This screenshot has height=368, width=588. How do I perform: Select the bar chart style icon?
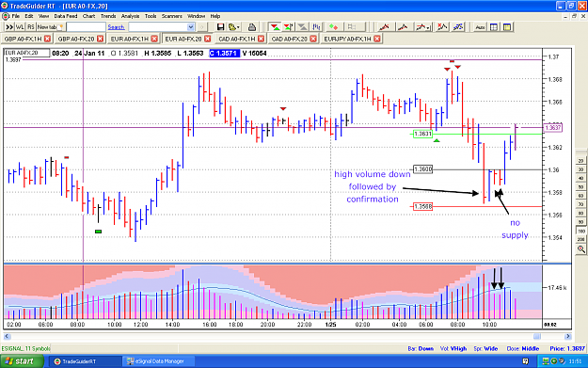(x=316, y=27)
